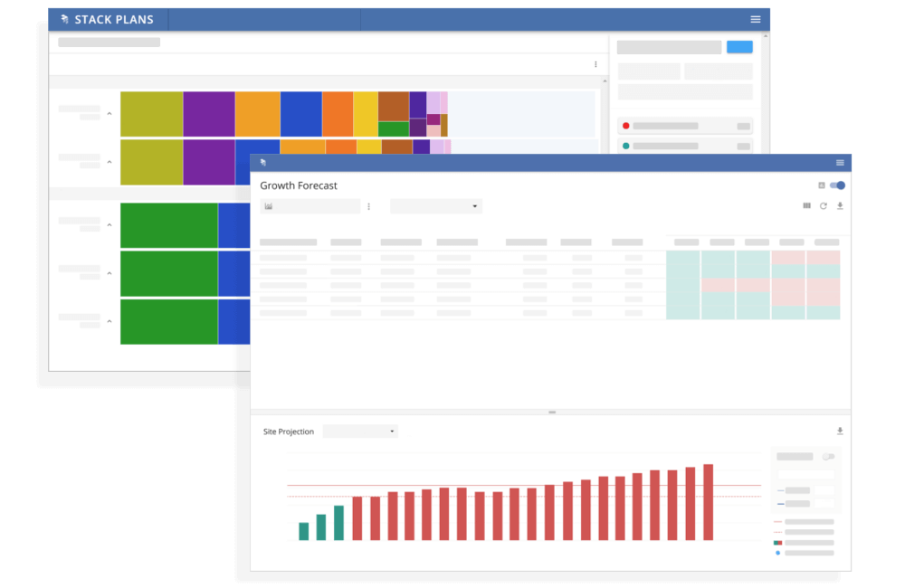
Task: Click the yellow block in the top stack row
Action: click(x=366, y=114)
